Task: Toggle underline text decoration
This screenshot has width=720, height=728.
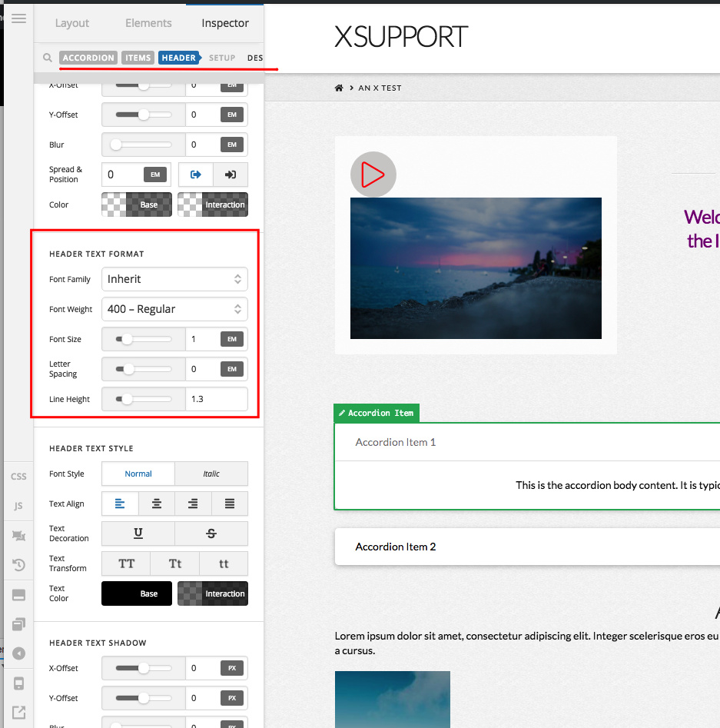Action: 138,534
